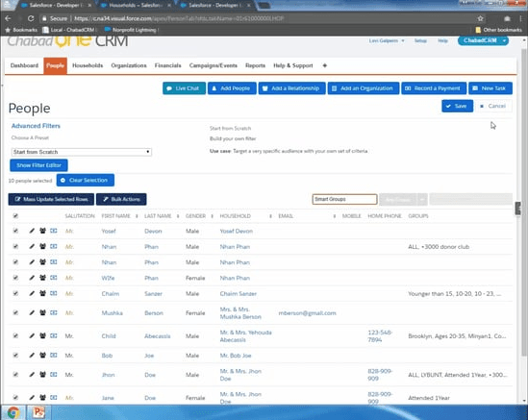
Task: Click the Add People button
Action: click(232, 88)
